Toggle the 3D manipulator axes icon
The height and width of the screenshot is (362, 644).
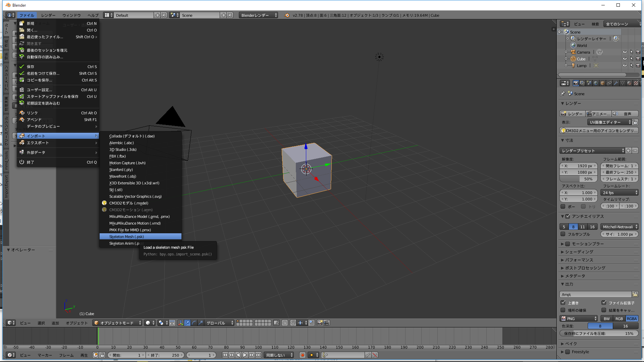tap(180, 323)
